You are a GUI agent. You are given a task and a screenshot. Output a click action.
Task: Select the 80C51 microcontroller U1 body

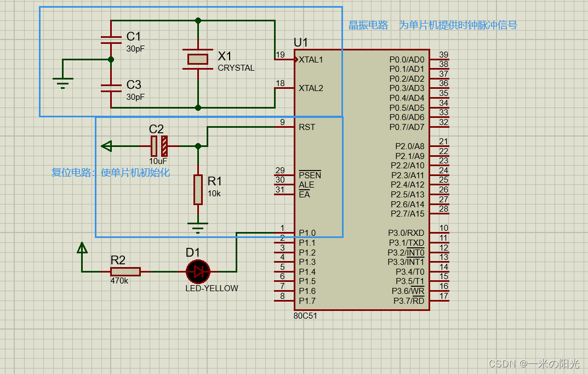(362, 180)
